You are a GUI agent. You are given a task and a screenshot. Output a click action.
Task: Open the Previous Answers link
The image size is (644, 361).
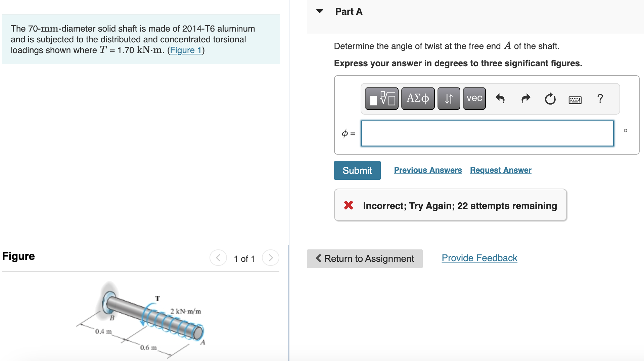click(428, 170)
